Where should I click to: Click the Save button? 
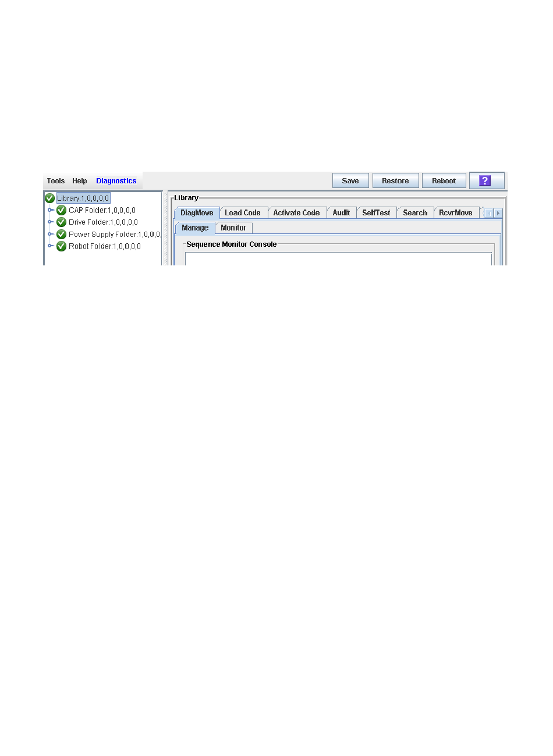pyautogui.click(x=350, y=181)
